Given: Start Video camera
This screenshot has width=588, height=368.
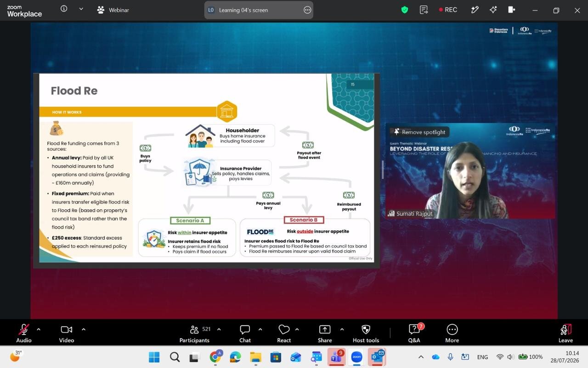Looking at the screenshot, I should 67,333.
